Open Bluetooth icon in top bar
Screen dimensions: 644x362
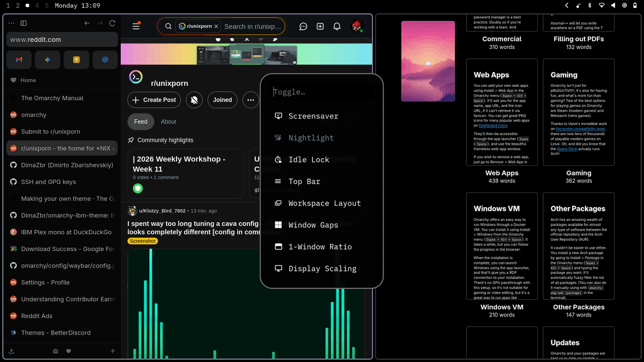click(x=590, y=5)
